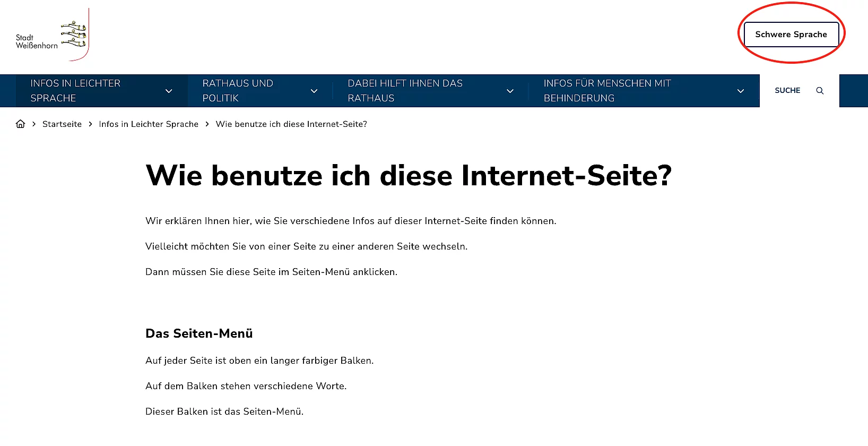Image resolution: width=868 pixels, height=446 pixels.
Task: Click the home icon in the breadcrumb
Action: click(21, 124)
